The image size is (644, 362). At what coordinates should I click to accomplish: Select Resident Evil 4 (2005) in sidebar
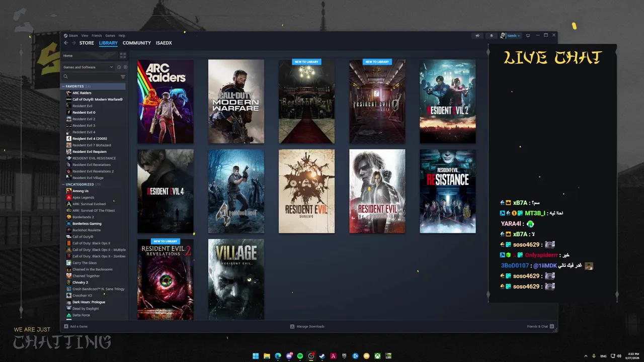pyautogui.click(x=90, y=139)
